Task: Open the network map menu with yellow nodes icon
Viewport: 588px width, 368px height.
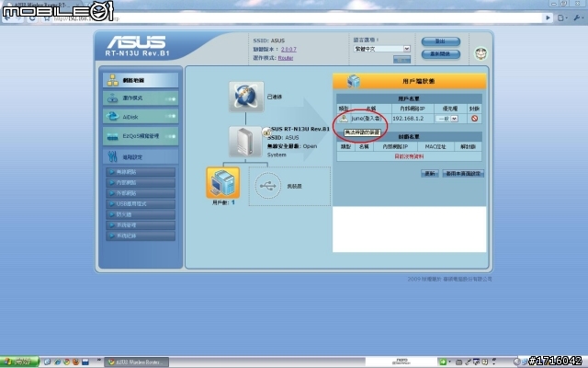Action: (x=141, y=80)
